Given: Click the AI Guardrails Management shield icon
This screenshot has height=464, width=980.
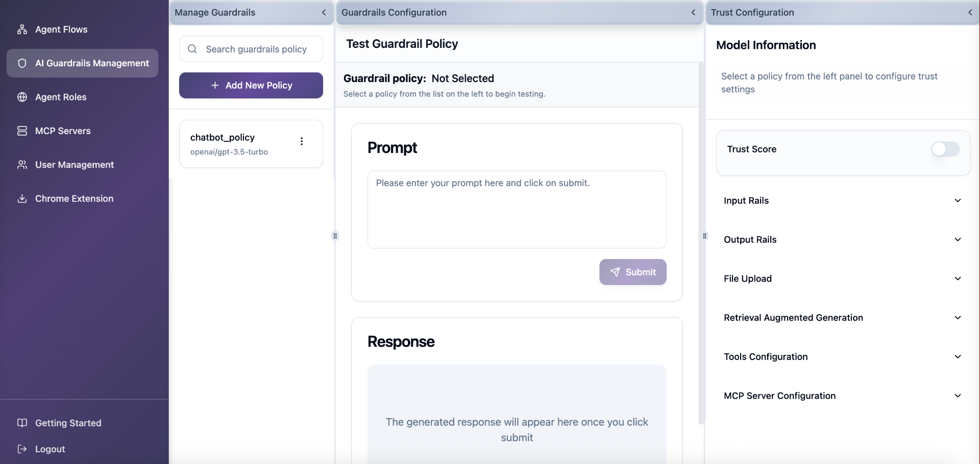Looking at the screenshot, I should 22,63.
